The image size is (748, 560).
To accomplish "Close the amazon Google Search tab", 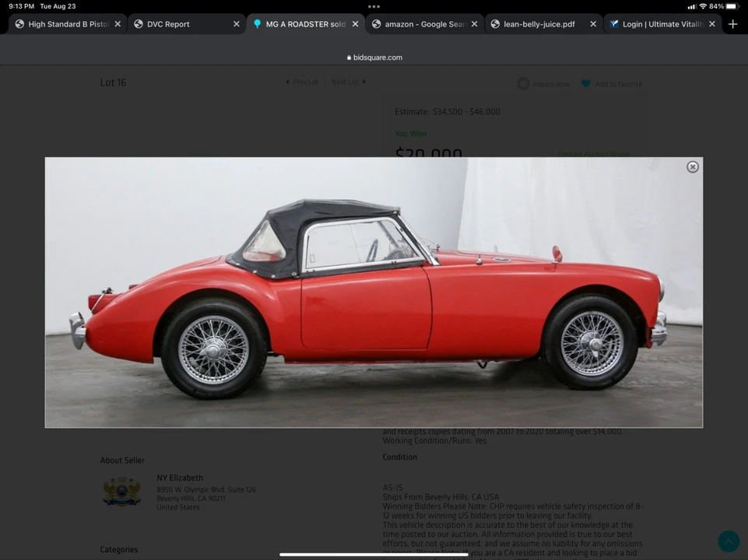I will (x=474, y=24).
